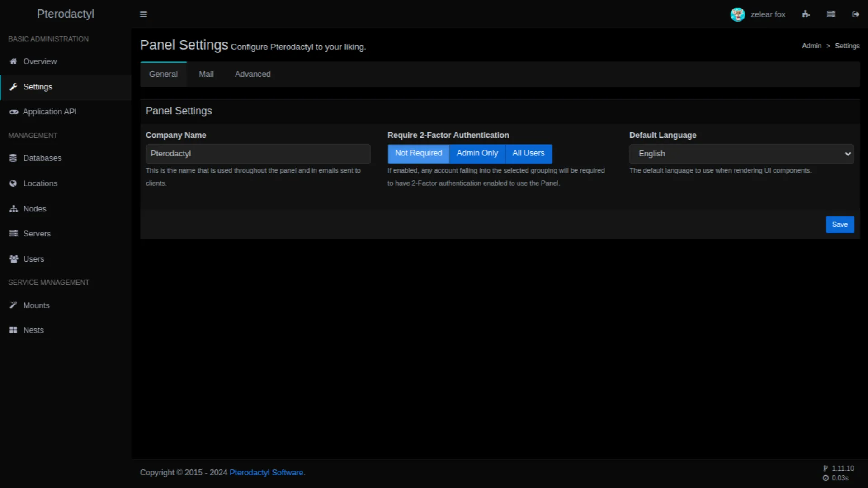Open Databases in the sidebar
Screen dimensions: 868x488
(x=42, y=158)
